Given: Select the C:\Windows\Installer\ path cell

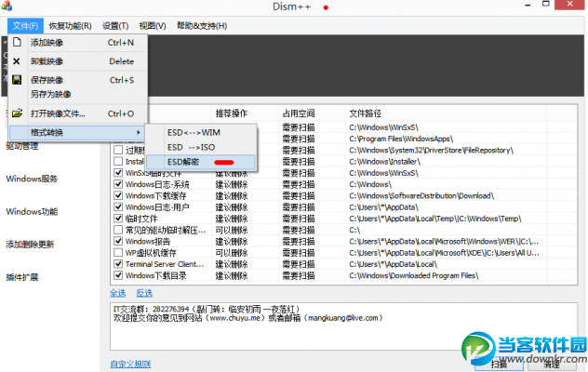Looking at the screenshot, I should pyautogui.click(x=385, y=162).
